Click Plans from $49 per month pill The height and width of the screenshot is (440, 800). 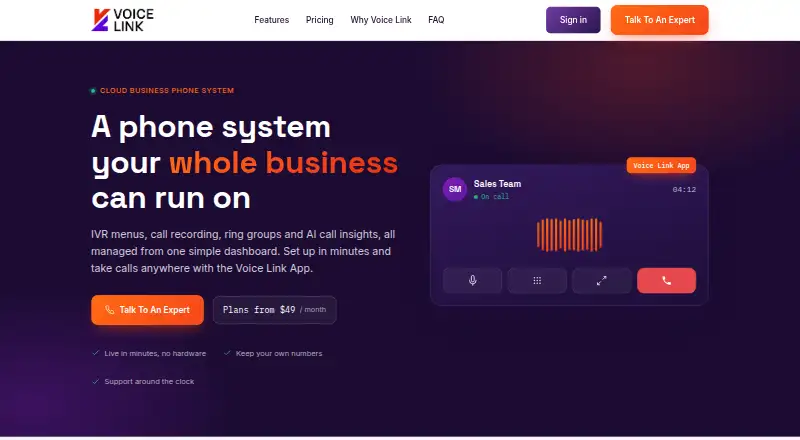pyautogui.click(x=274, y=310)
